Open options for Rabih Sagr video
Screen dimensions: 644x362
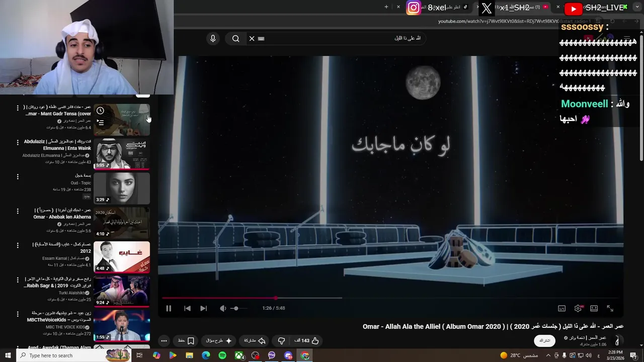tap(18, 279)
